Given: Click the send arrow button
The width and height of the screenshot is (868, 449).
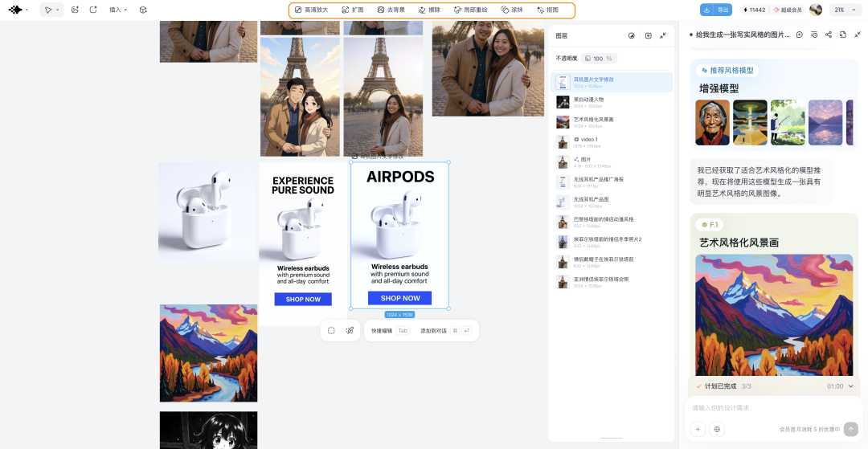Looking at the screenshot, I should point(851,429).
